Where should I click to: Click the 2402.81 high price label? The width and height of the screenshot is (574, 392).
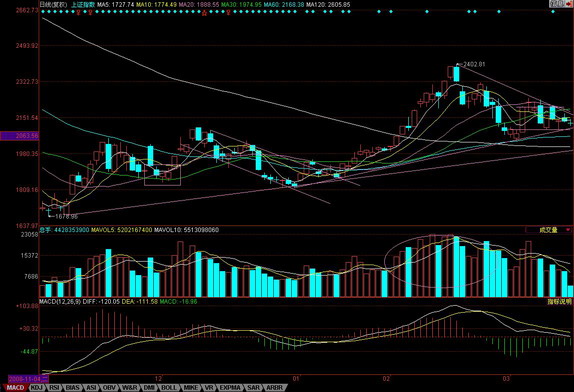point(474,64)
